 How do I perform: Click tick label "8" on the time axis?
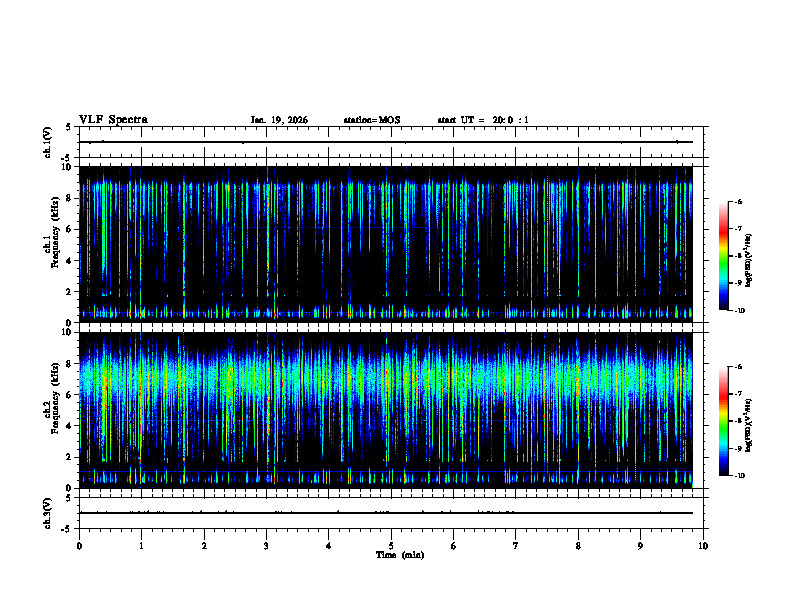pyautogui.click(x=578, y=546)
